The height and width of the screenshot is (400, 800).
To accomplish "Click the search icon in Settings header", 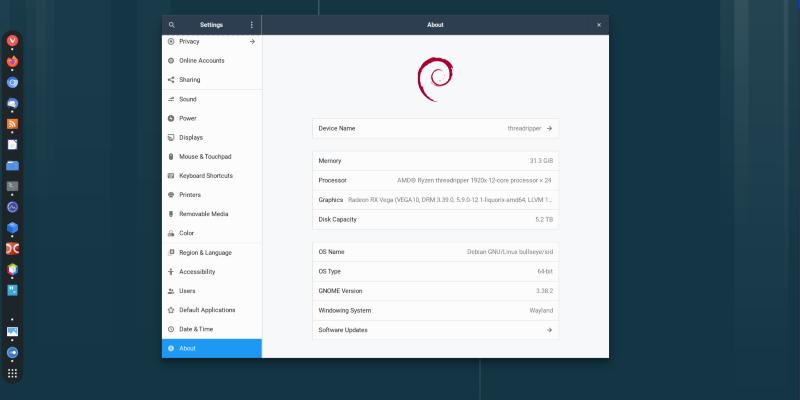I will tap(172, 24).
